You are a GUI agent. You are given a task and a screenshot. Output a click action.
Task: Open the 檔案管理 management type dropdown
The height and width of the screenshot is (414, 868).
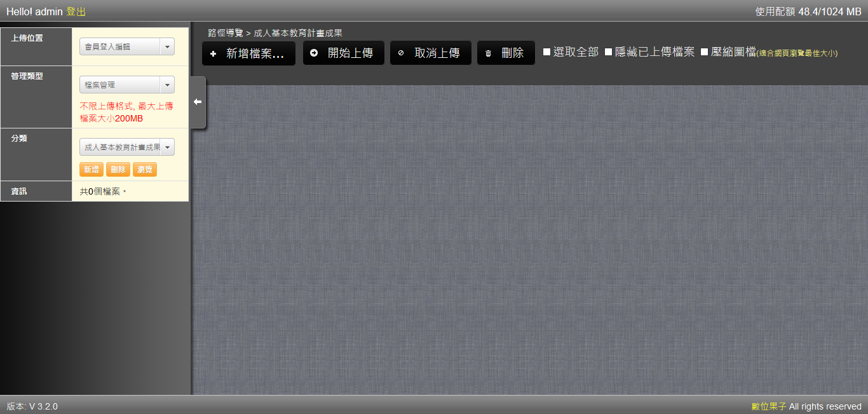(127, 85)
